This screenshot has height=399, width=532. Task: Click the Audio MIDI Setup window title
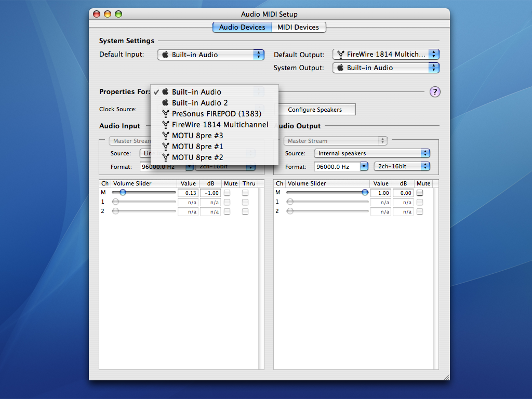tap(269, 14)
